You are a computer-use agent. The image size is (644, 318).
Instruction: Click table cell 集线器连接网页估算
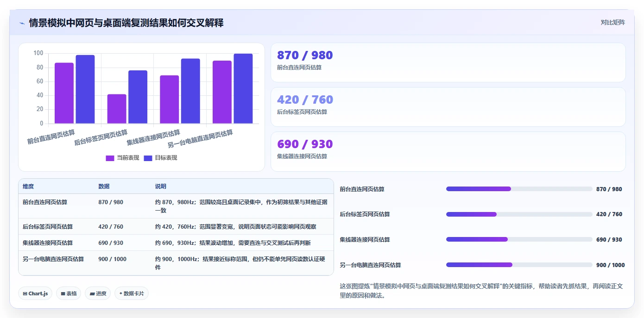pyautogui.click(x=48, y=243)
